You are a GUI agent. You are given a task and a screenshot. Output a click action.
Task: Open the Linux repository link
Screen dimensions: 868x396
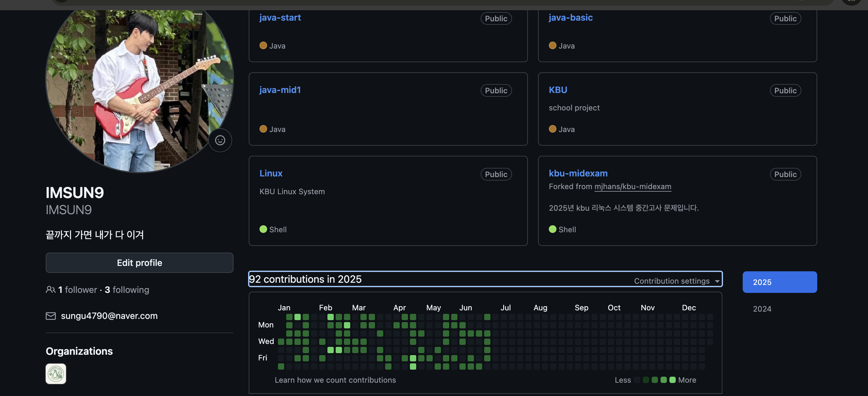pyautogui.click(x=271, y=173)
